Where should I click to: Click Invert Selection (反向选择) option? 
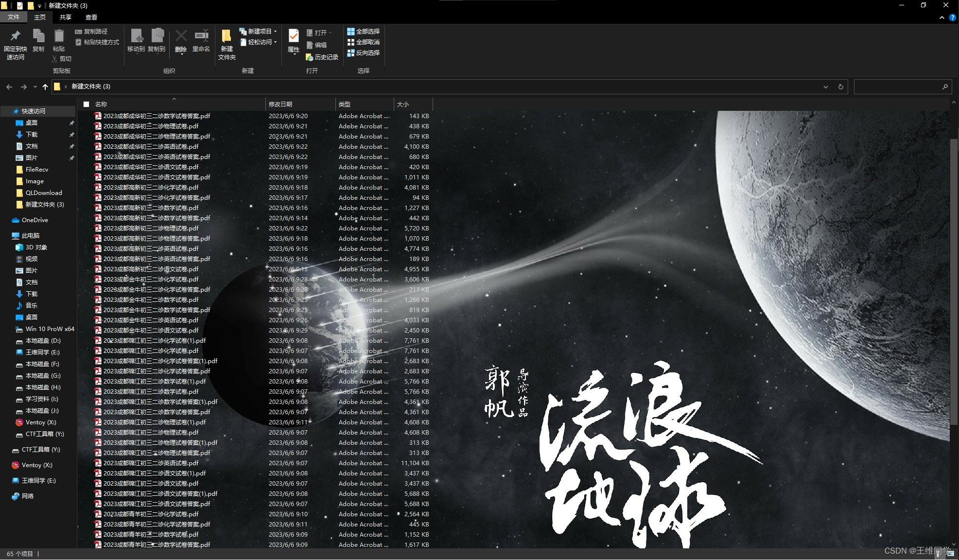click(x=363, y=52)
